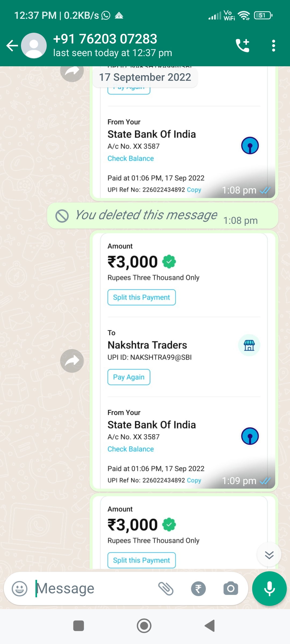This screenshot has height=644, width=290.
Task: Open the contact profile picture
Action: coord(34,46)
